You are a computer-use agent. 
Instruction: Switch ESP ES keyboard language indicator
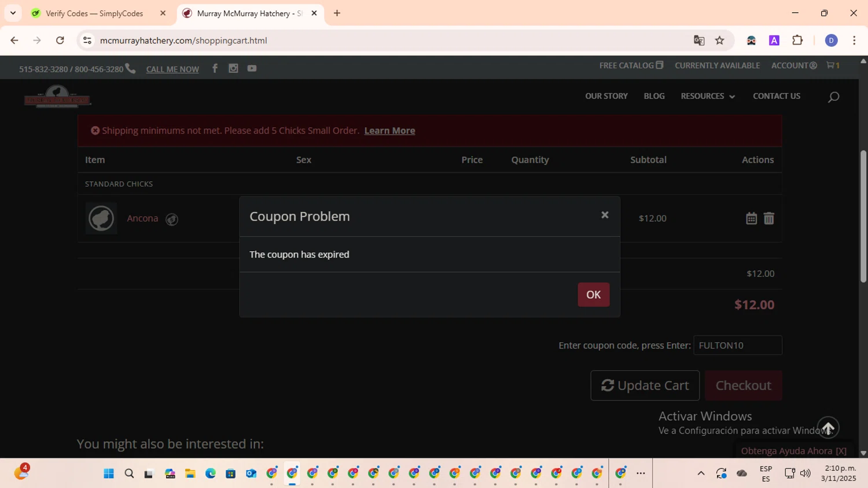click(x=766, y=474)
